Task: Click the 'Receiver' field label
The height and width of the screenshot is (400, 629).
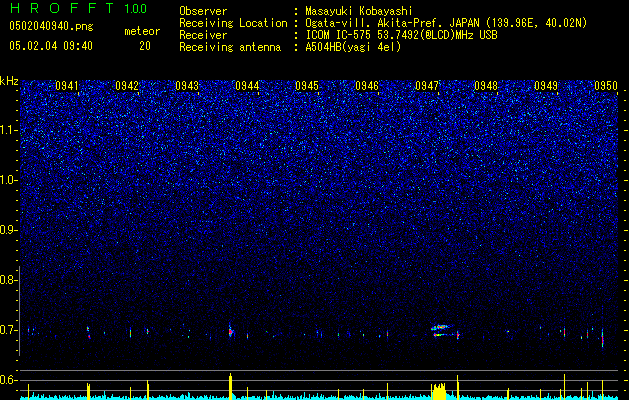Action: tap(203, 35)
